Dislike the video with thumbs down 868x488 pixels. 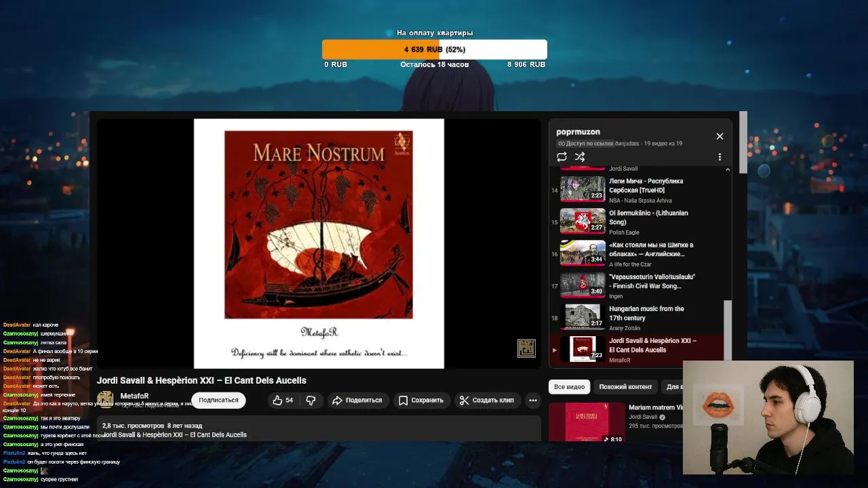(x=311, y=401)
